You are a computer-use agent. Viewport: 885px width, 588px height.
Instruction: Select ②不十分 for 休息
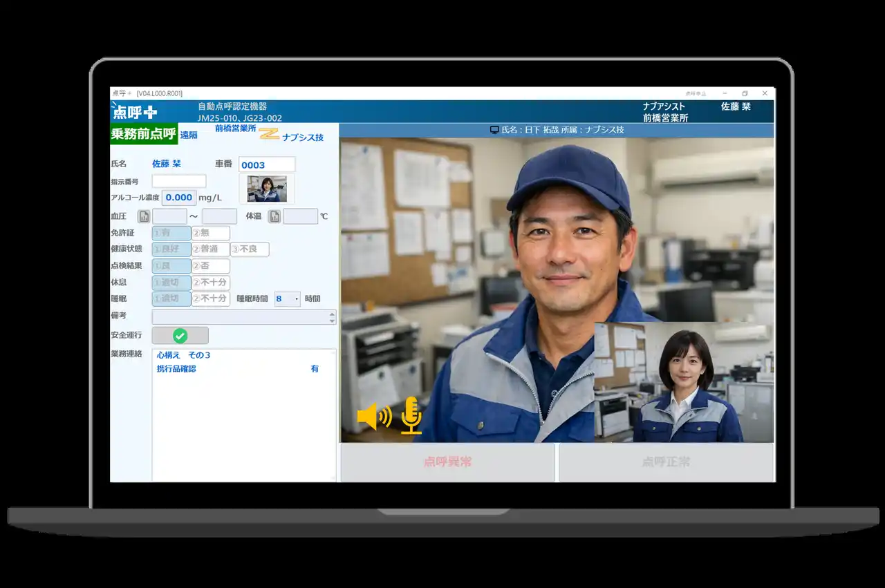tap(210, 283)
